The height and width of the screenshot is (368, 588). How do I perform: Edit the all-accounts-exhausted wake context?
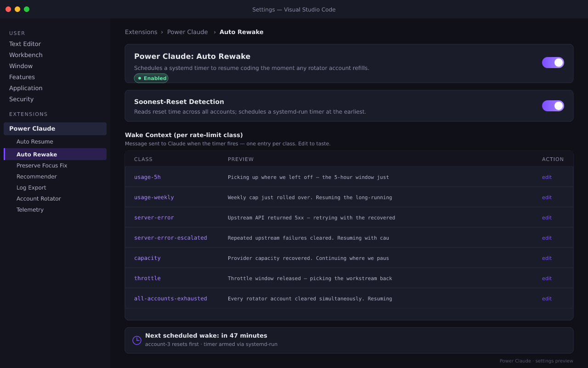coord(547,299)
